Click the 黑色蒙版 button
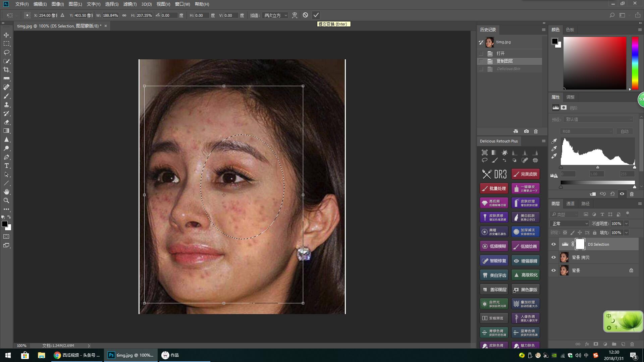 (x=526, y=290)
